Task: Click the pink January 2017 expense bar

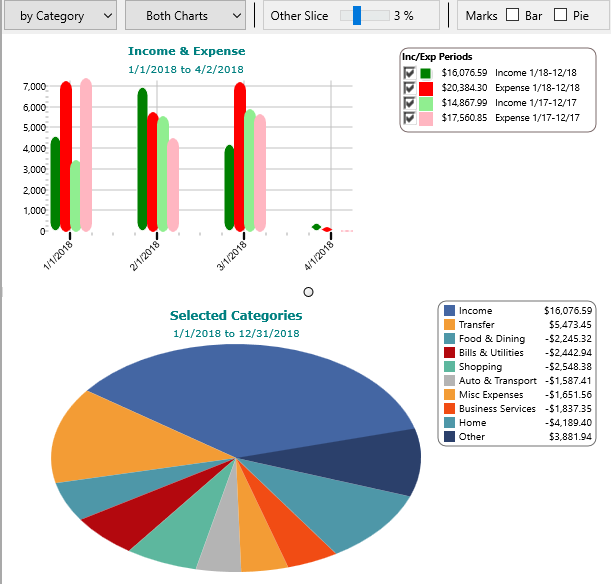Action: (86, 155)
